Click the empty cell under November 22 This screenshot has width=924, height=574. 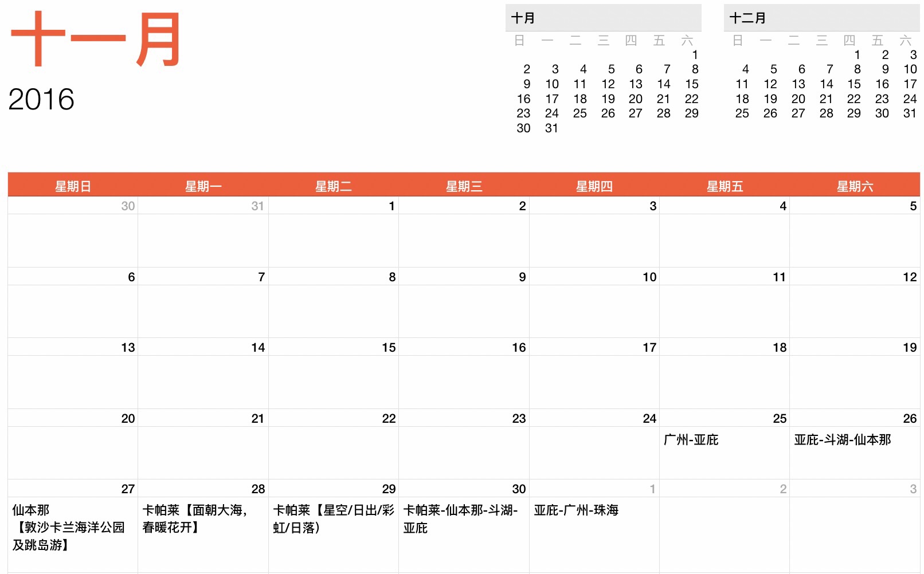(333, 453)
